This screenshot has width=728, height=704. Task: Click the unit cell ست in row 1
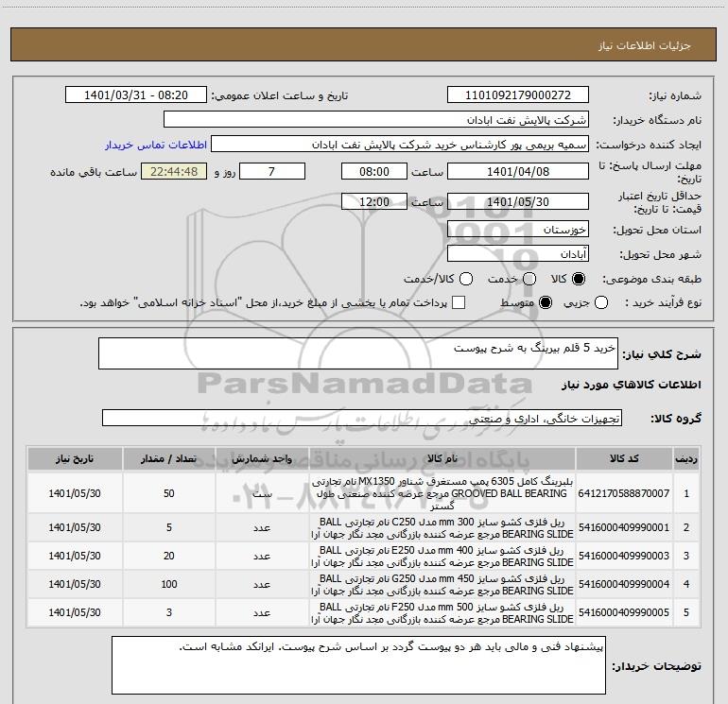point(262,493)
